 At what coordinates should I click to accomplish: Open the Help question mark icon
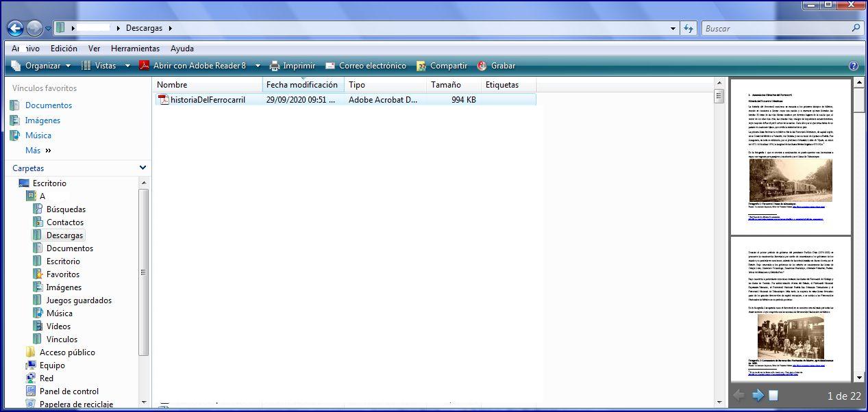coord(853,66)
